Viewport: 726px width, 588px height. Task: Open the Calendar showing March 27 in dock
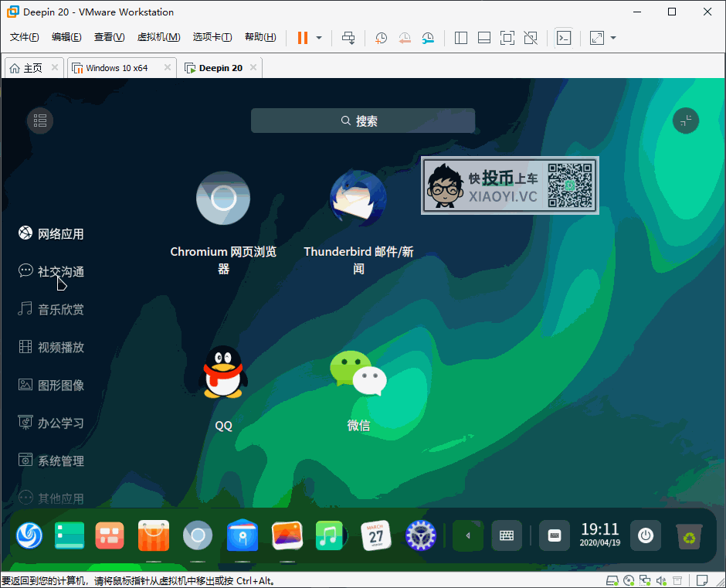(x=375, y=535)
